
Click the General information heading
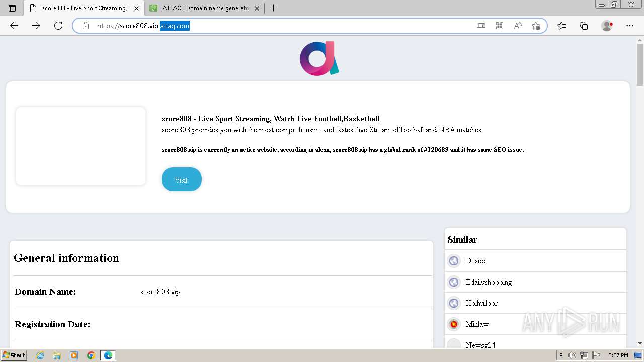click(66, 258)
